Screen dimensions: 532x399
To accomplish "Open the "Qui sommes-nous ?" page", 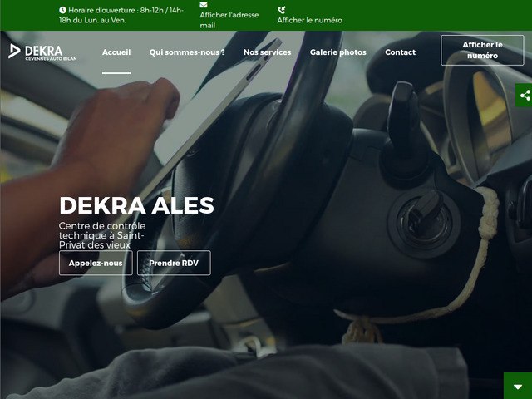I will (187, 52).
